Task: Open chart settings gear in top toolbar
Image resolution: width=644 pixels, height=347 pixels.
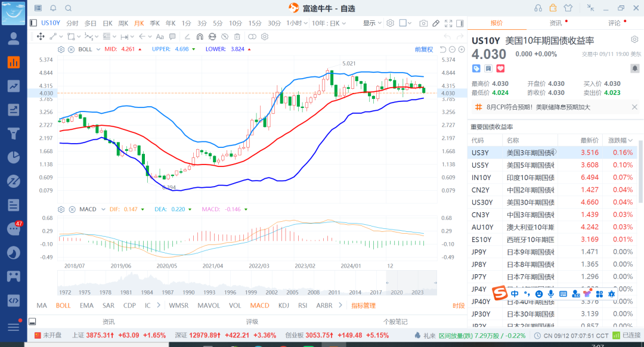Action: click(390, 23)
